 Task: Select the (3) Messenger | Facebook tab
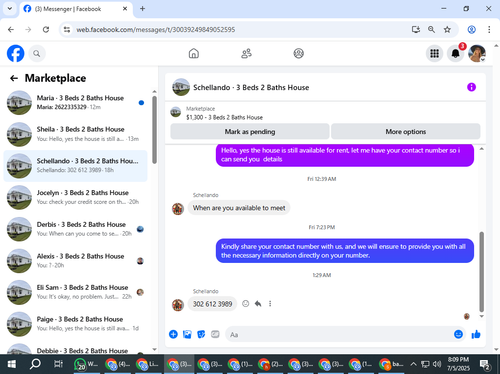pyautogui.click(x=76, y=9)
